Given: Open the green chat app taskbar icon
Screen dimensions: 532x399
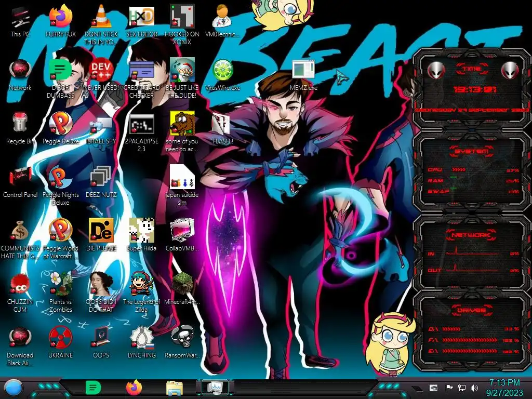Looking at the screenshot, I should 94,388.
